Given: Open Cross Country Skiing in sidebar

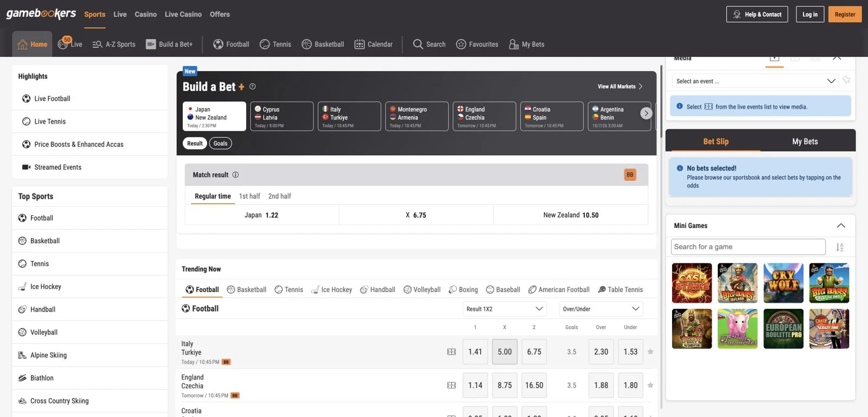Looking at the screenshot, I should 90,401.
